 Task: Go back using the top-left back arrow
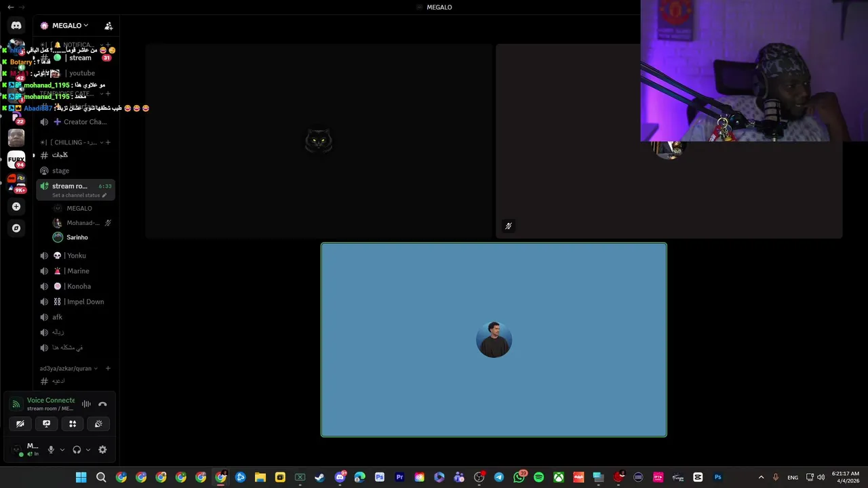(10, 7)
